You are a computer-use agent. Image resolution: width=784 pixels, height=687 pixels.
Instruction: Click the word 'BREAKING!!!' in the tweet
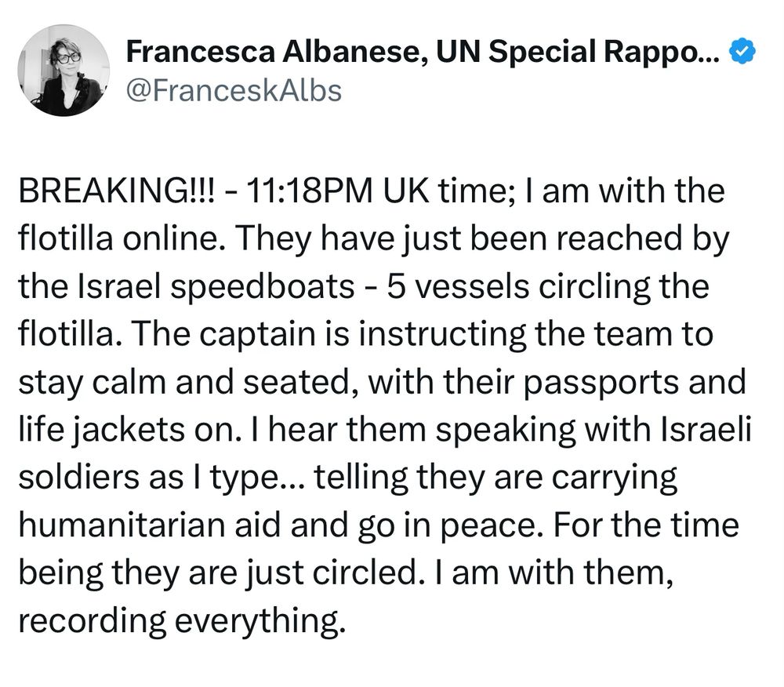pyautogui.click(x=117, y=191)
